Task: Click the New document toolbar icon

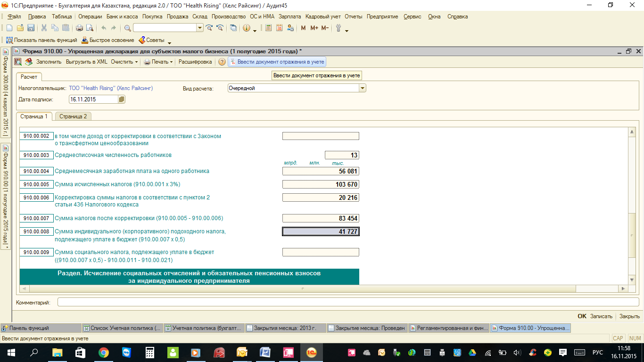Action: pos(9,28)
